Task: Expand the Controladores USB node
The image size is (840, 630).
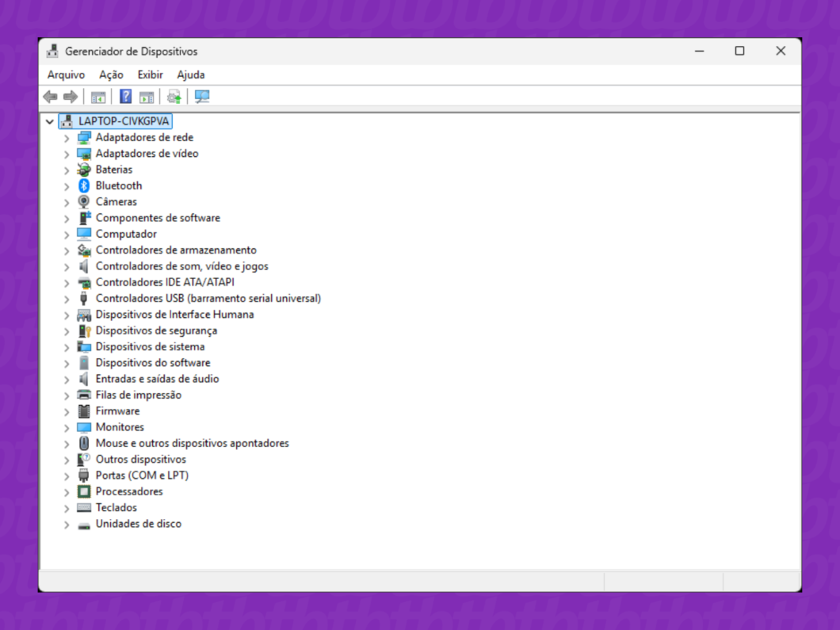Action: pos(67,298)
